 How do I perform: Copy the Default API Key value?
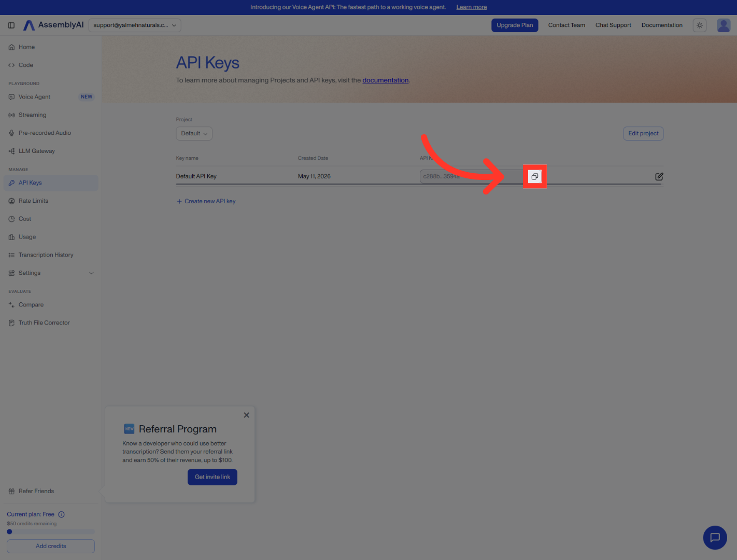pyautogui.click(x=535, y=177)
